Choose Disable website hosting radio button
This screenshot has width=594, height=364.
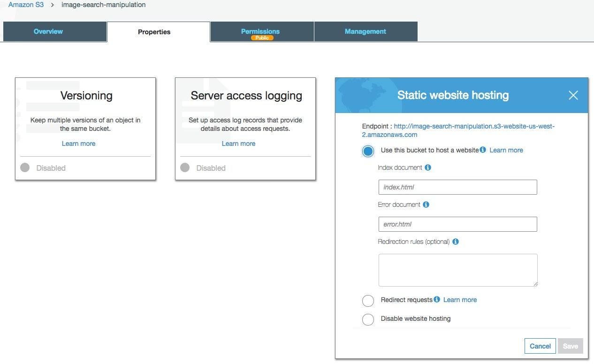(x=368, y=319)
